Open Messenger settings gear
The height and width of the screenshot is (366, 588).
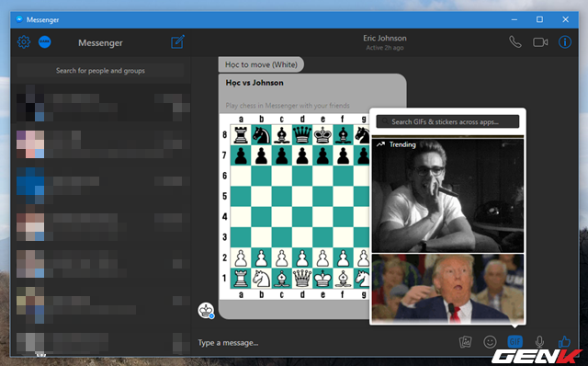[x=24, y=42]
